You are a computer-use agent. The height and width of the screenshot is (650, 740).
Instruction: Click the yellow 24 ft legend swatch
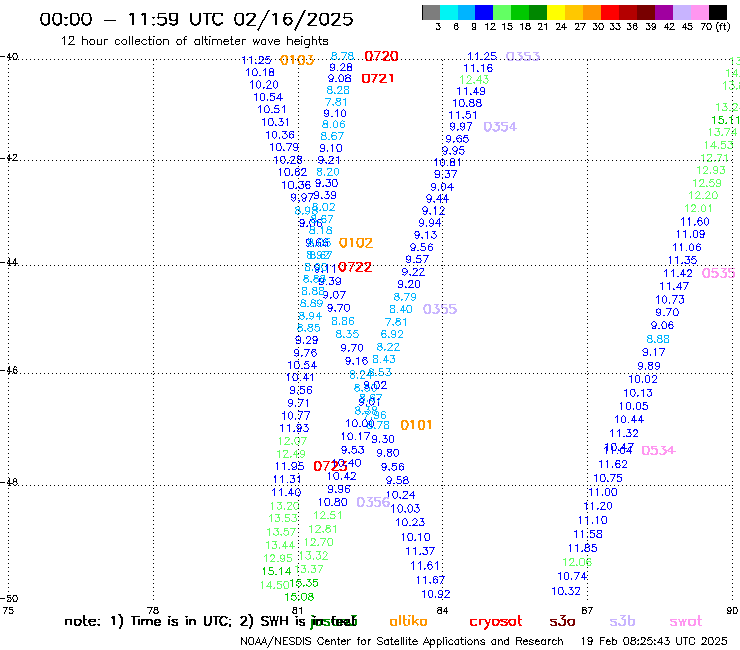tap(555, 12)
